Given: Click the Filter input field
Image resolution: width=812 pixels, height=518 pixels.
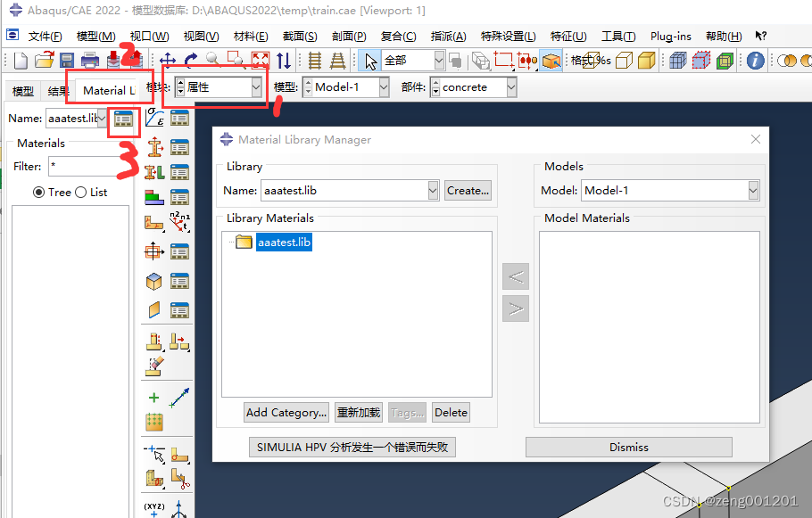Looking at the screenshot, I should pyautogui.click(x=83, y=167).
